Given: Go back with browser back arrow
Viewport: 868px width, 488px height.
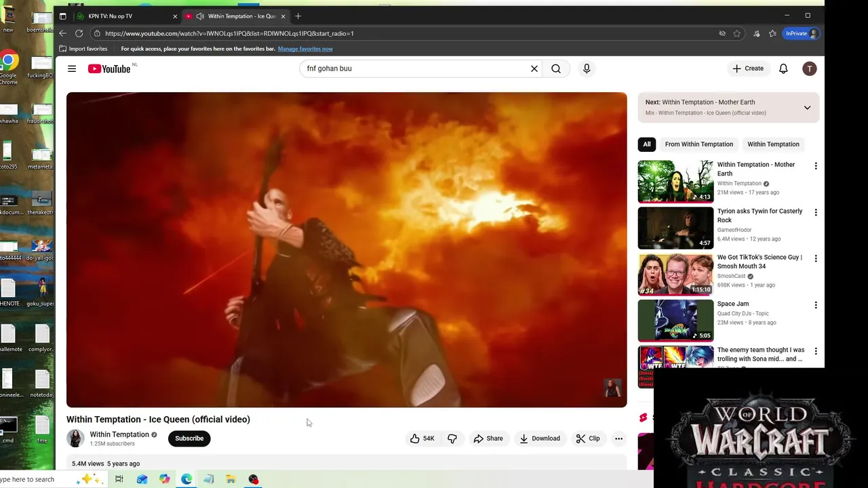Looking at the screenshot, I should tap(63, 33).
